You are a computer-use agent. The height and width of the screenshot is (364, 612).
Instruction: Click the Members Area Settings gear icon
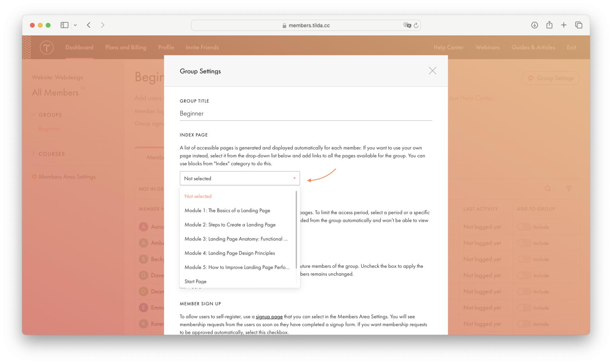pos(35,176)
